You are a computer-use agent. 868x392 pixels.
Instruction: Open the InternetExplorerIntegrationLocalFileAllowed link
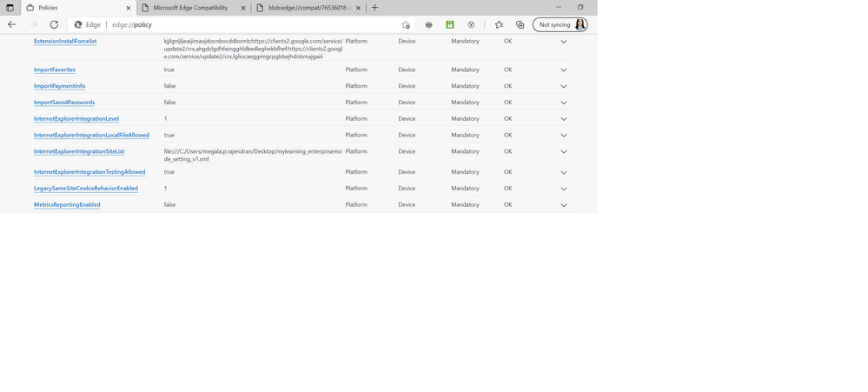click(x=91, y=135)
